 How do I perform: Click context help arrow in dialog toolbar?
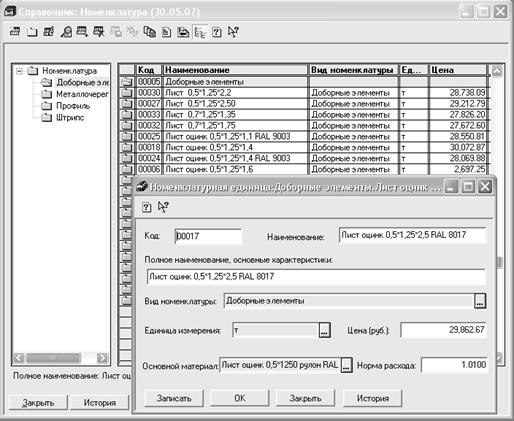pyautogui.click(x=163, y=207)
